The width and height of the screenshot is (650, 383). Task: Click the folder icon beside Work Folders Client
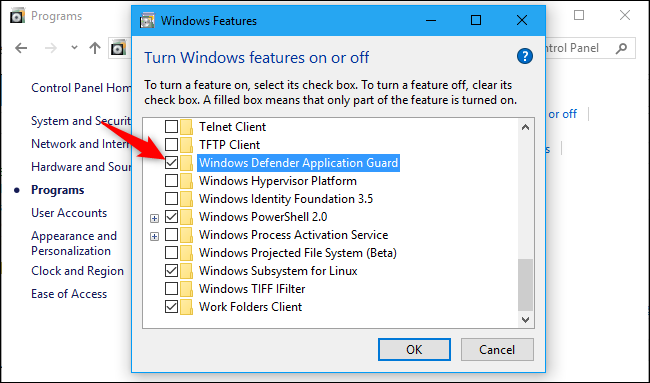click(x=187, y=307)
